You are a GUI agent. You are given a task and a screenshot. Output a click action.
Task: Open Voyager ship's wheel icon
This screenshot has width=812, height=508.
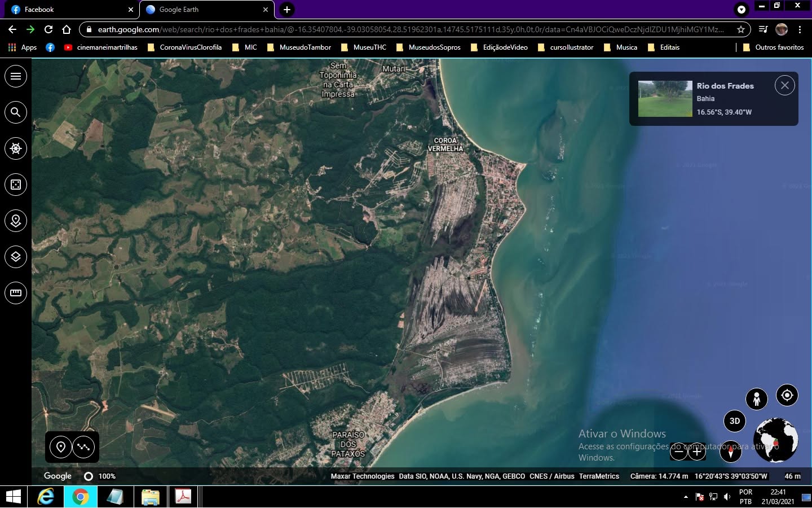(x=16, y=148)
